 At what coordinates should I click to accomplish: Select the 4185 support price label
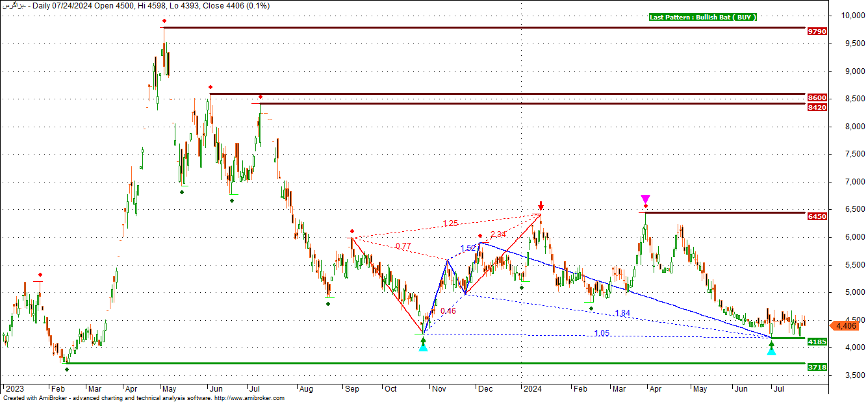click(x=817, y=342)
